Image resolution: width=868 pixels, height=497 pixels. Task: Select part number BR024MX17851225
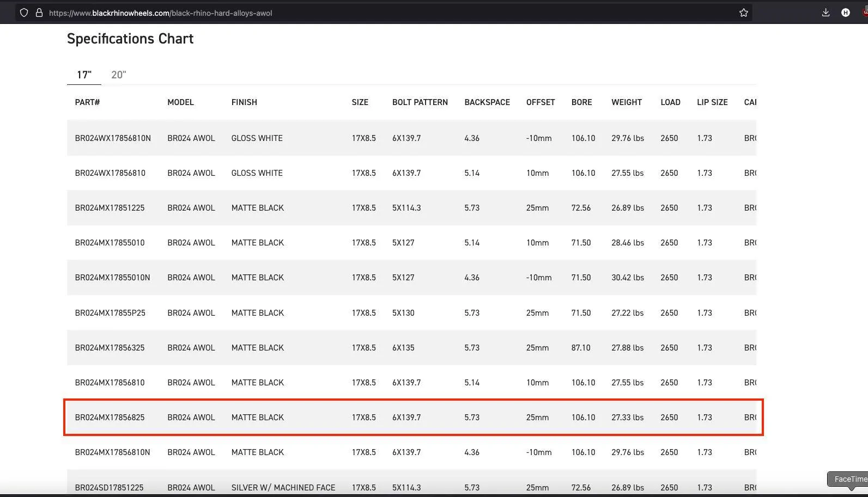(x=110, y=208)
